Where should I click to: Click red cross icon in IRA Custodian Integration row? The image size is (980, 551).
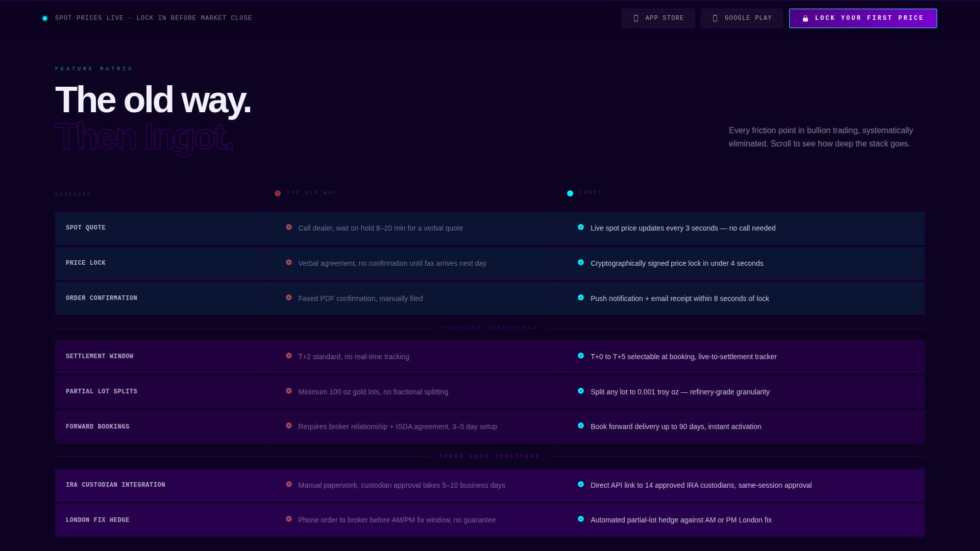(x=289, y=484)
